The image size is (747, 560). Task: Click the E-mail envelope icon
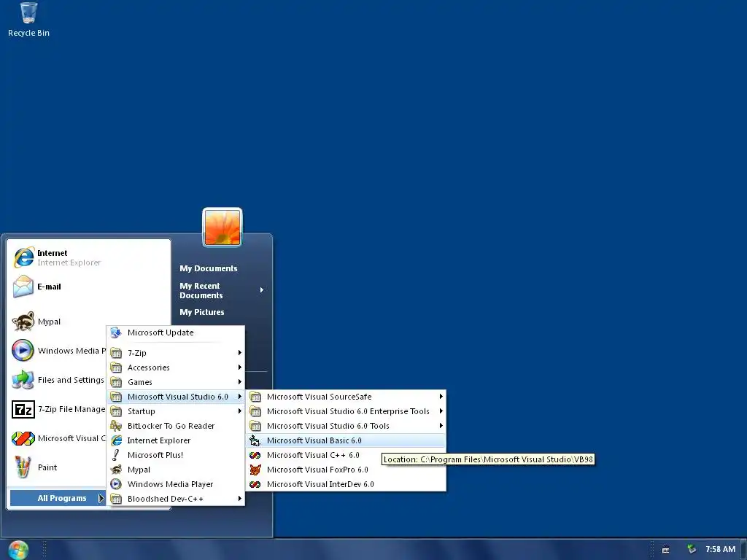pyautogui.click(x=23, y=287)
